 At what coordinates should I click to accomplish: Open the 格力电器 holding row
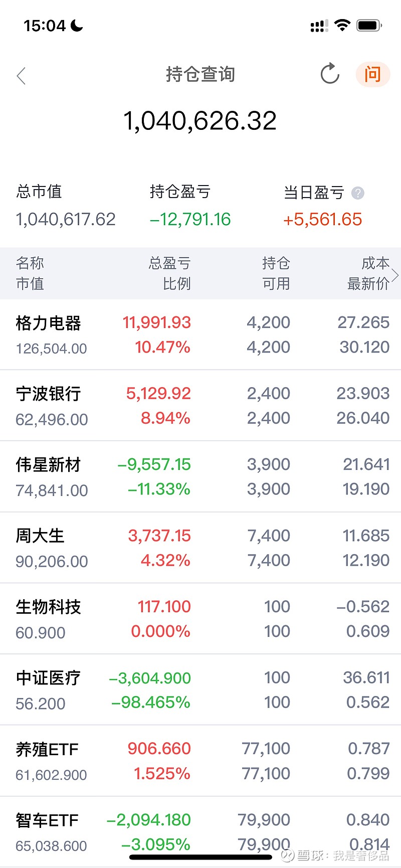[200, 334]
